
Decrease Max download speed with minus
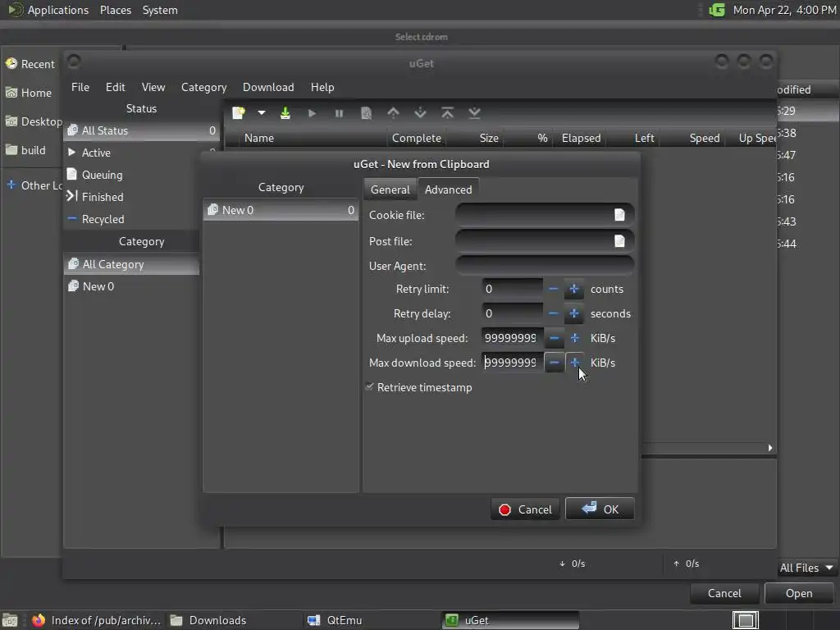555,363
